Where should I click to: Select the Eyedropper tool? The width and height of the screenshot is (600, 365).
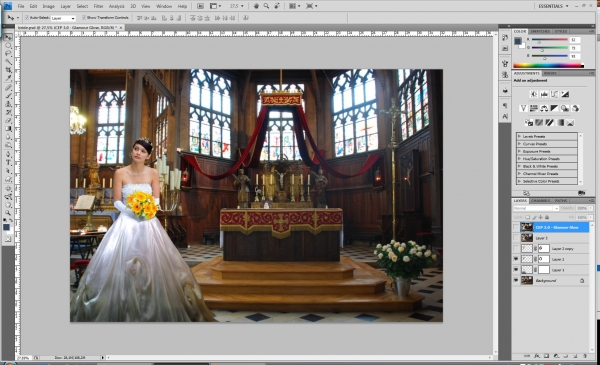8,78
